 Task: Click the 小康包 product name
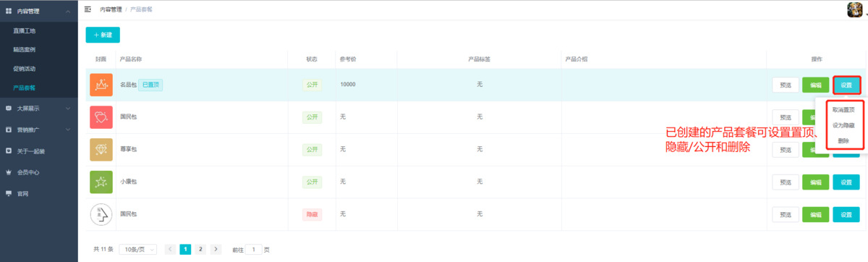tap(128, 182)
